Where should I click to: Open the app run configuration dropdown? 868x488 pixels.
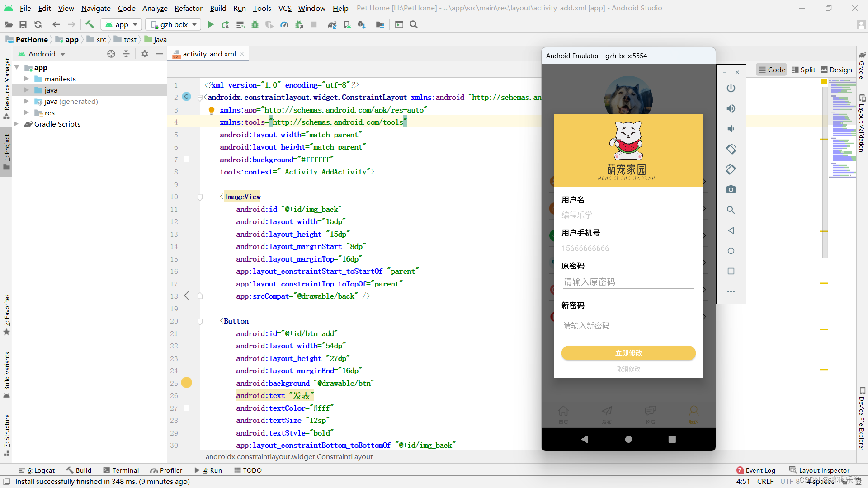121,25
